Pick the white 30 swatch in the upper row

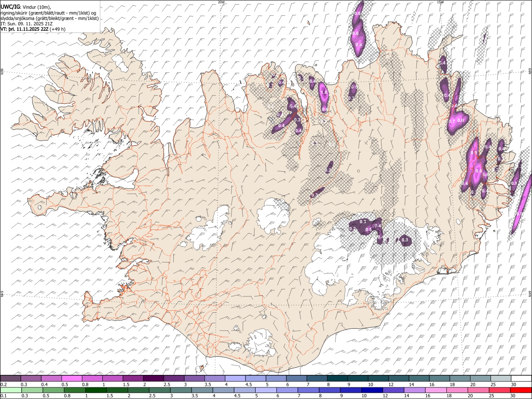[x=521, y=378]
